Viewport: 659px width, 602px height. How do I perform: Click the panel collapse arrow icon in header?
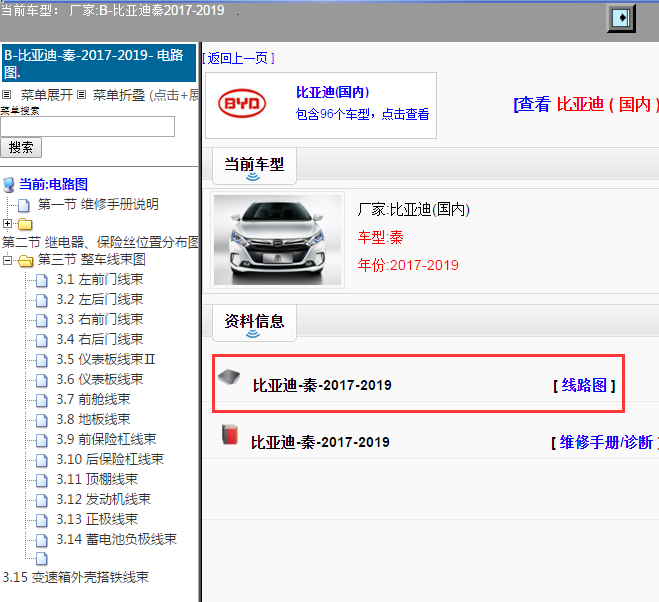pos(621,18)
